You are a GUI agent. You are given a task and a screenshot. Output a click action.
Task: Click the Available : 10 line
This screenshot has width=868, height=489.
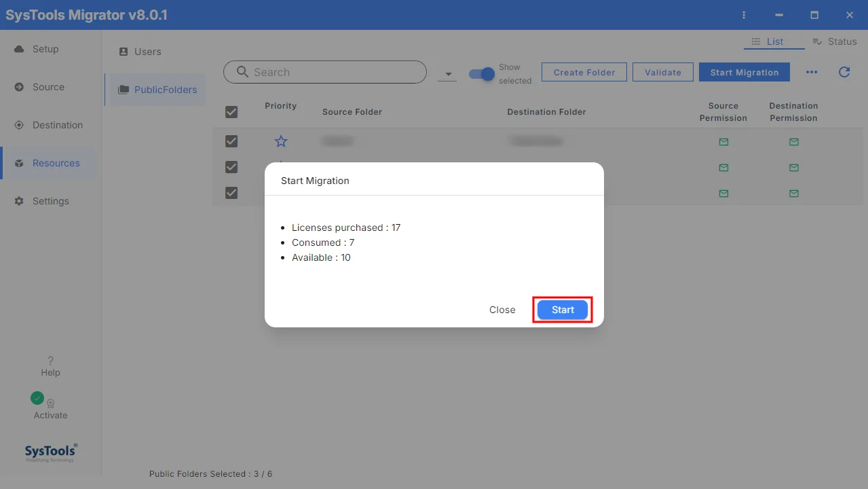point(321,257)
